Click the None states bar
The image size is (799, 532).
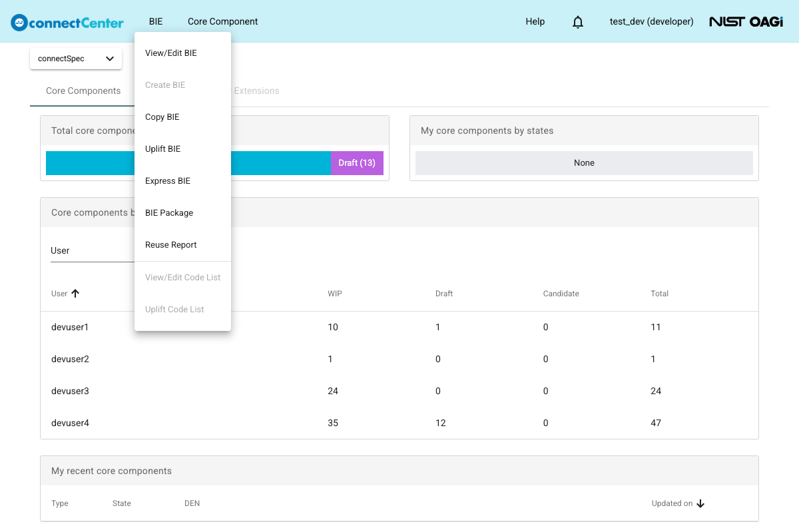pyautogui.click(x=584, y=163)
